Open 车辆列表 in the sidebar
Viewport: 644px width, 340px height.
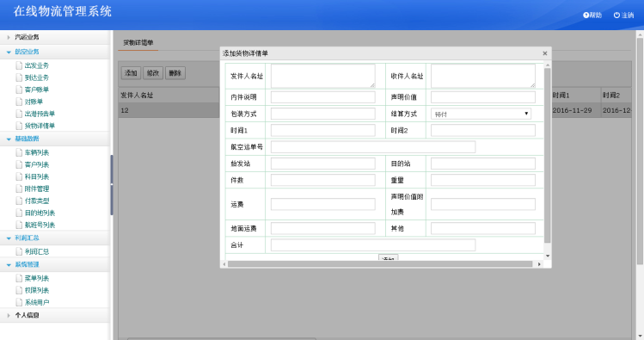(x=37, y=152)
